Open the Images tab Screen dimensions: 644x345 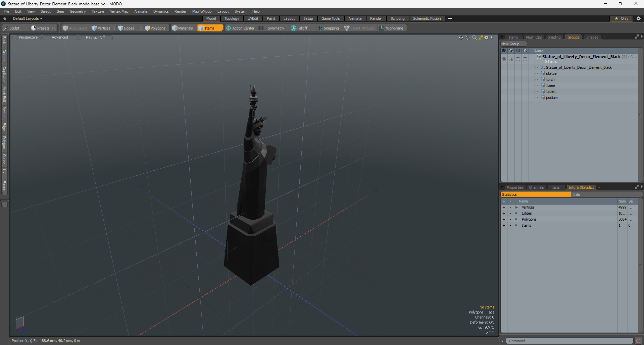pyautogui.click(x=592, y=37)
